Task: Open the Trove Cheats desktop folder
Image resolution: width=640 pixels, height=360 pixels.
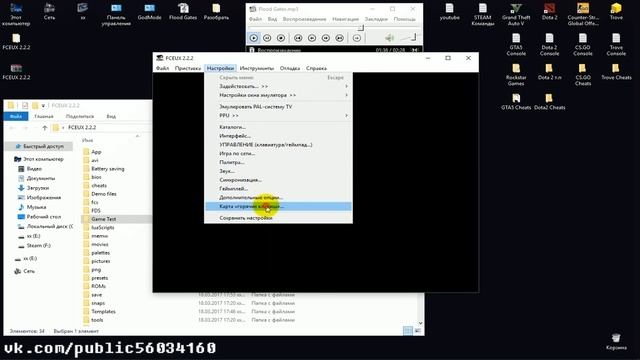Action: 616,71
